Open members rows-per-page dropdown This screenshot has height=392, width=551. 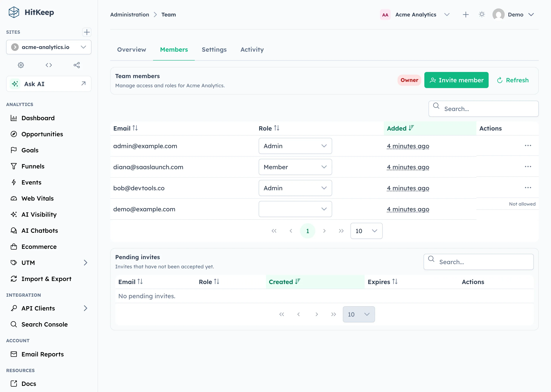[366, 231]
